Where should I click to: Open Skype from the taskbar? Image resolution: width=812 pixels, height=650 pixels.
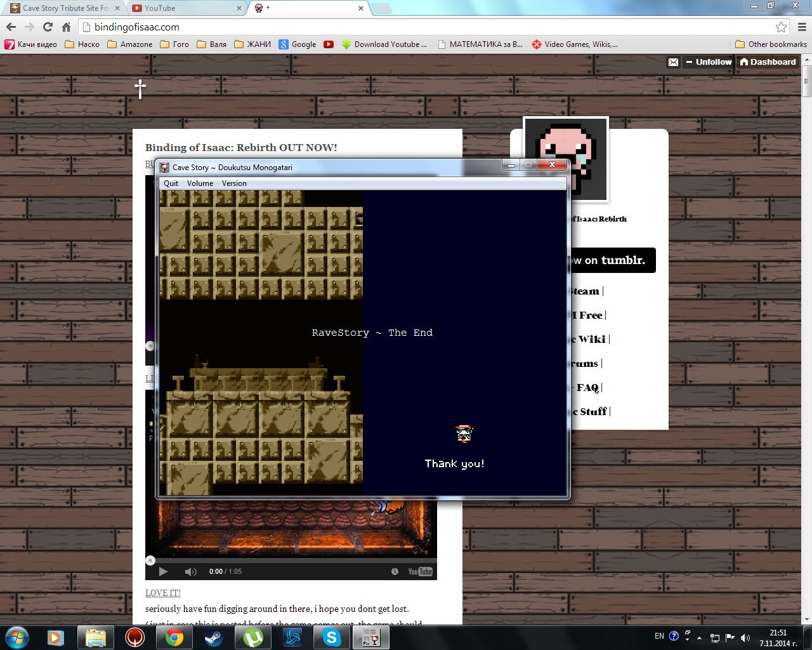coord(332,637)
